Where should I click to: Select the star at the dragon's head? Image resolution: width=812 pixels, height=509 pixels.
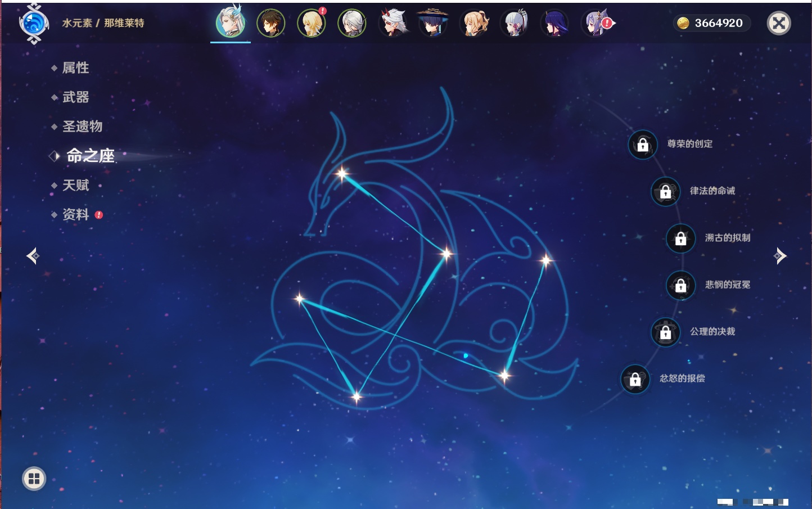coord(342,173)
